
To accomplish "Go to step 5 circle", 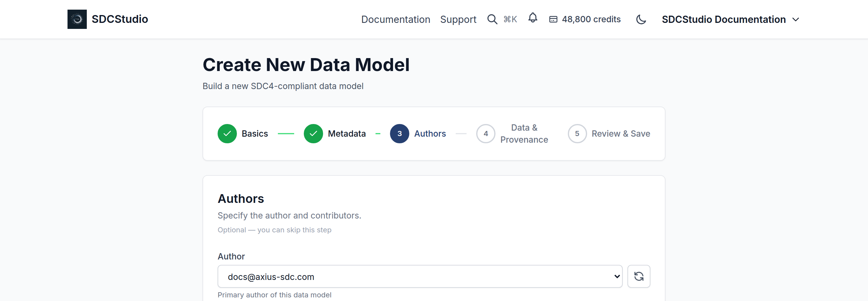I will (x=577, y=134).
